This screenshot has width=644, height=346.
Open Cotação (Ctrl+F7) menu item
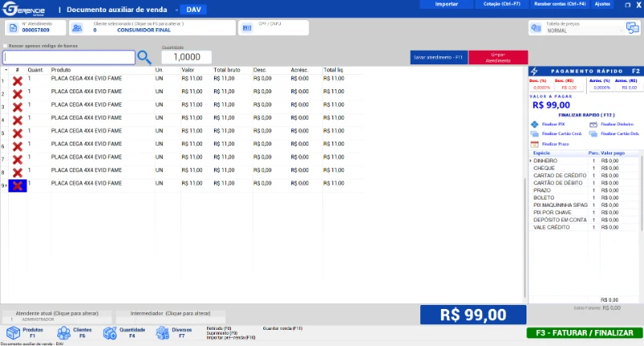pos(502,4)
